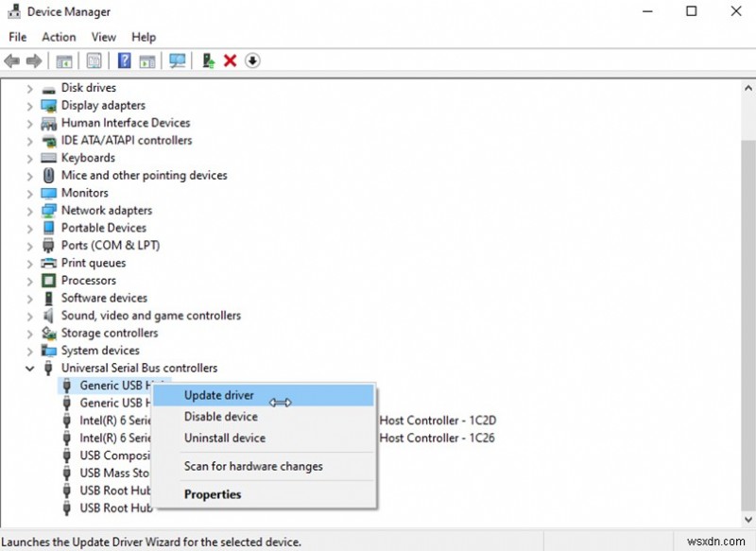
Task: Click Properties in the context menu
Action: pos(213,493)
